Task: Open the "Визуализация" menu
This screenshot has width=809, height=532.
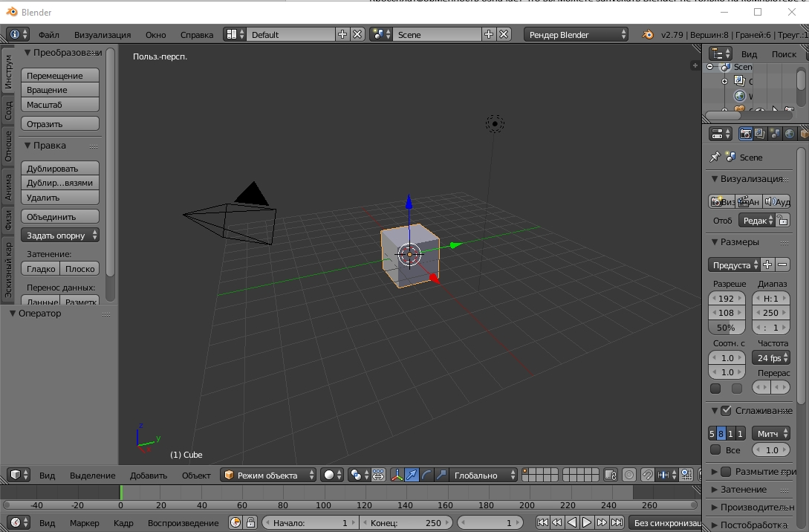Action: click(103, 35)
